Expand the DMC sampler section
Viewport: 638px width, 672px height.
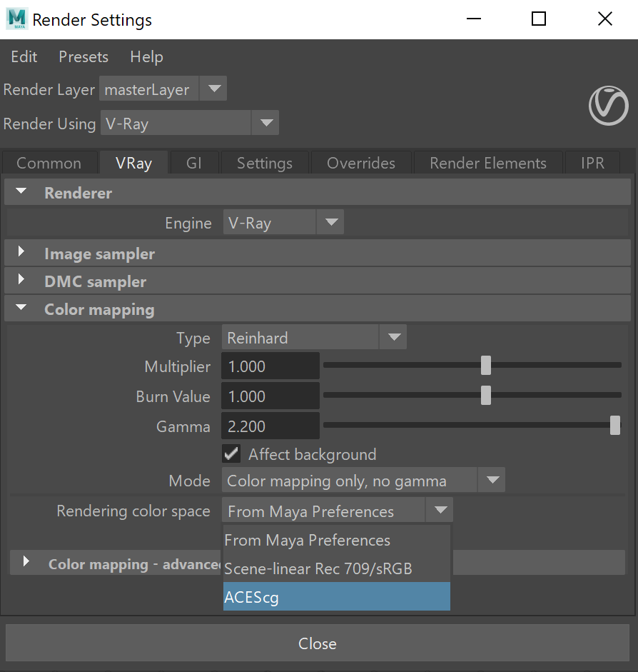click(x=21, y=279)
